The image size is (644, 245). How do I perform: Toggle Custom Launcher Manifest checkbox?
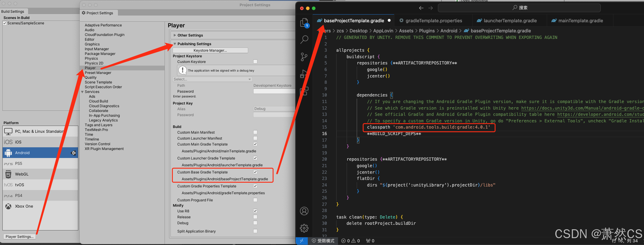tap(255, 138)
